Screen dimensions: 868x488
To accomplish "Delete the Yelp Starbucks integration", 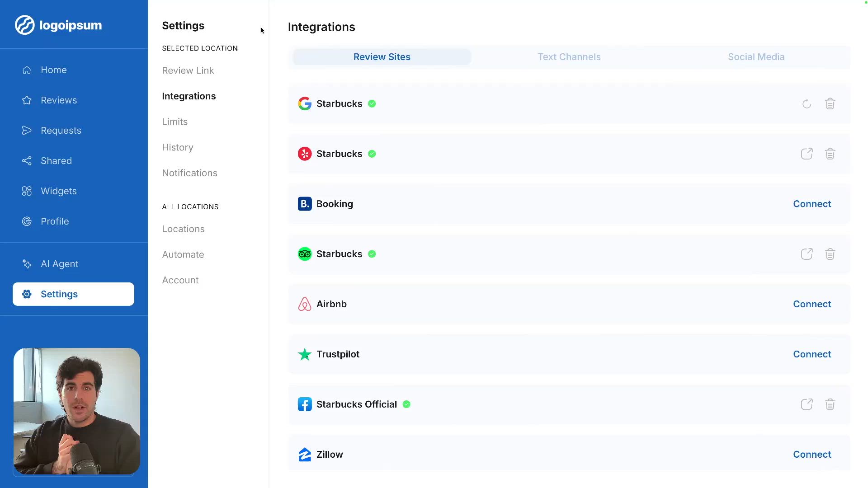I will (830, 154).
